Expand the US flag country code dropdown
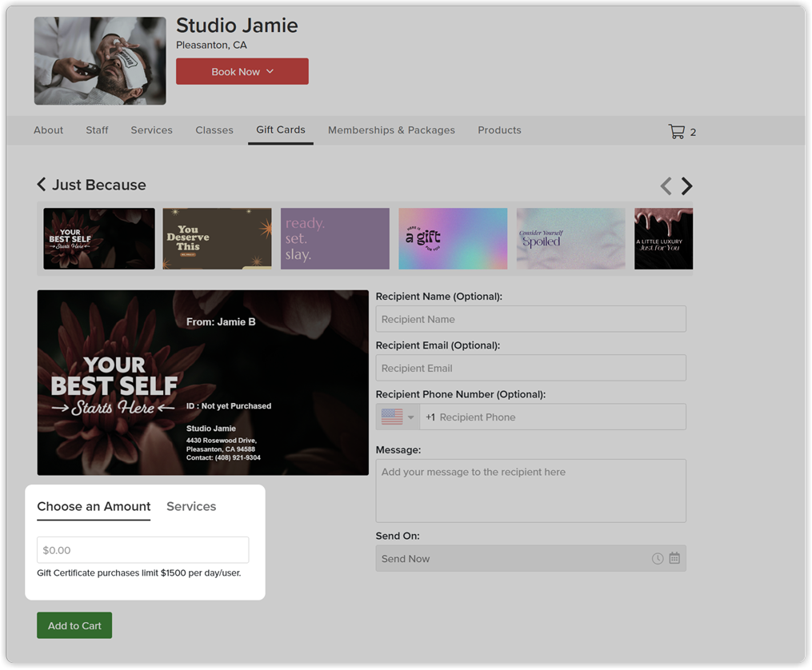Screen dimensions: 812x670 397,417
